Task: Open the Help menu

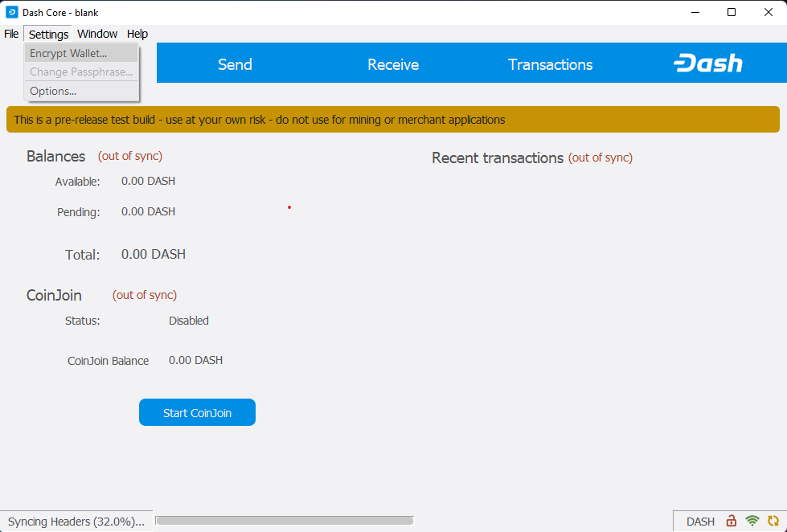Action: [x=137, y=34]
